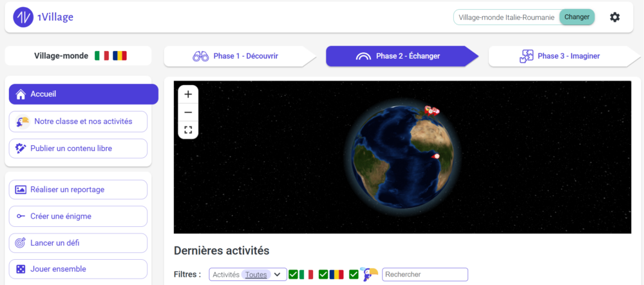Click the Toutes chip in the filter

coord(256,274)
